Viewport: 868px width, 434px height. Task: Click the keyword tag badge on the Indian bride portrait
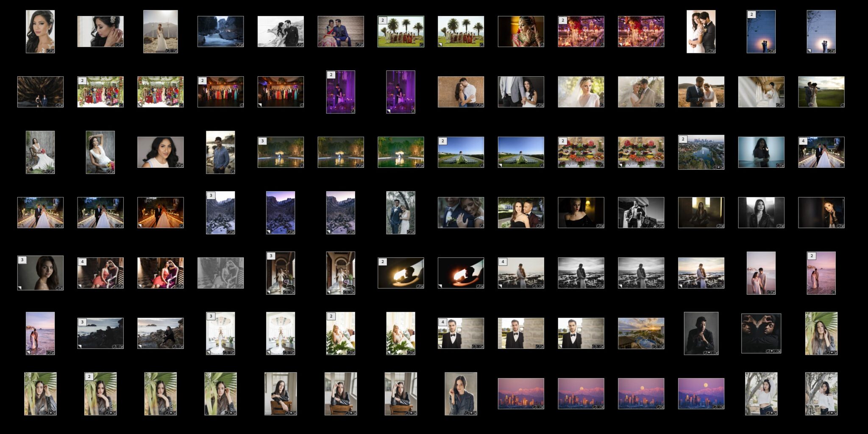click(x=542, y=45)
